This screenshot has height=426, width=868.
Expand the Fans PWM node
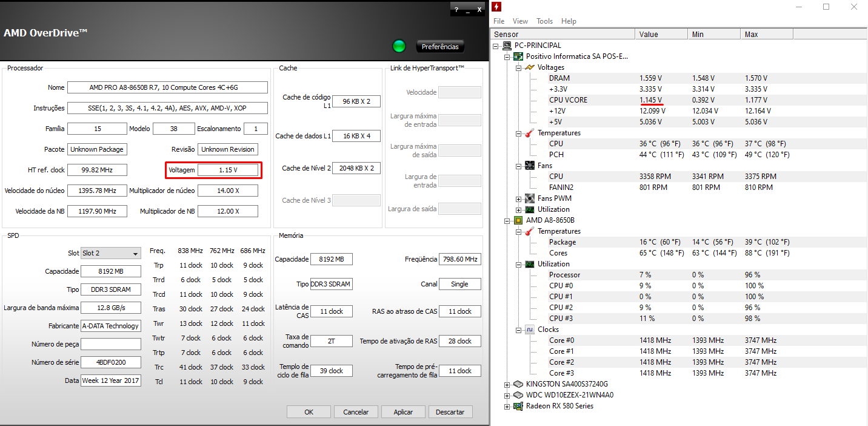point(519,198)
